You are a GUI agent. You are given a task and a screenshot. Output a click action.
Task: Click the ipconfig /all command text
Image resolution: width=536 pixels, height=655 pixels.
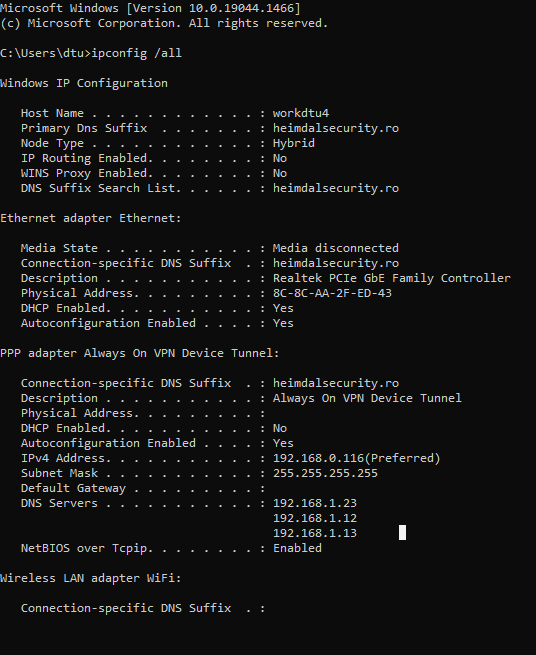pos(137,53)
